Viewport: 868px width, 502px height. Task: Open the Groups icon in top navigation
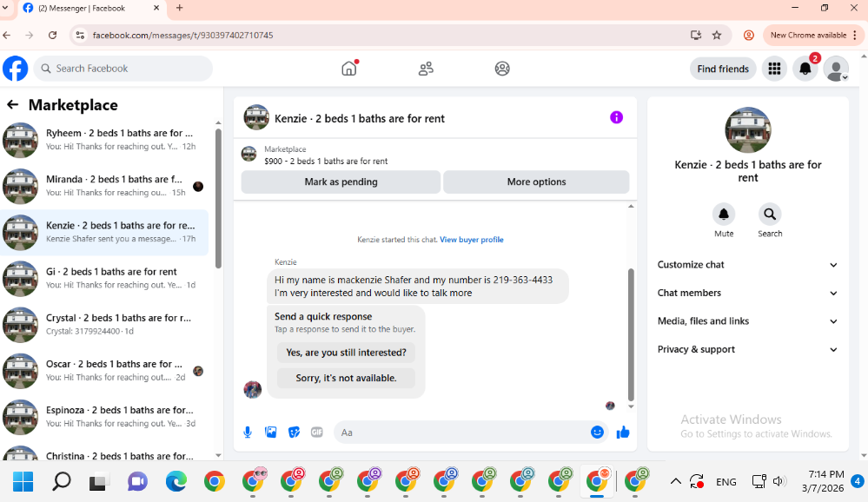click(502, 69)
